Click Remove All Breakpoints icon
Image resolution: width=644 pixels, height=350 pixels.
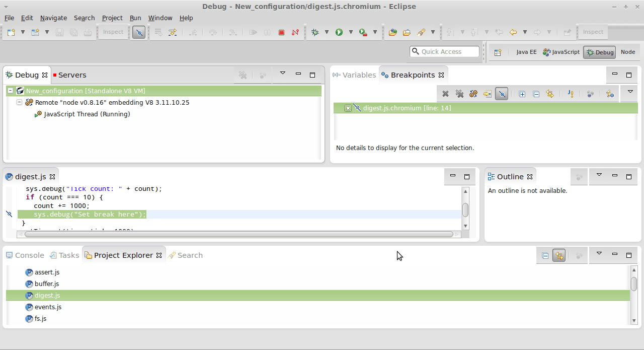point(459,94)
